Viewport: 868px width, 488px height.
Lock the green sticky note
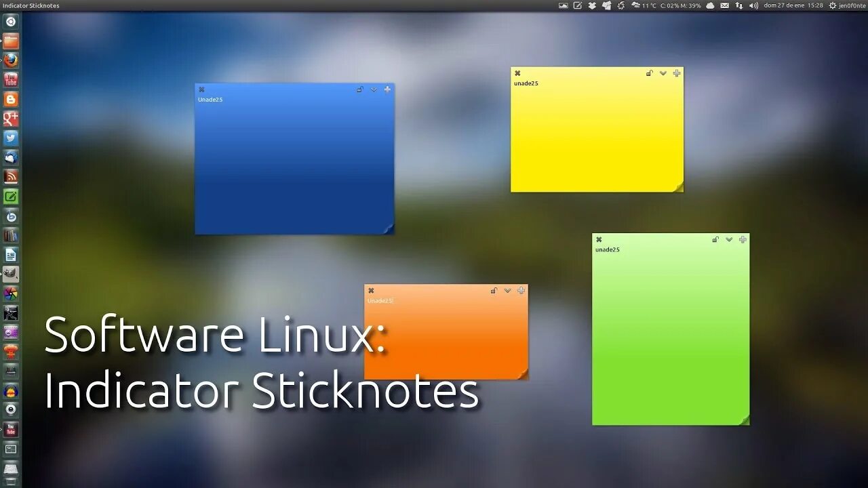(715, 239)
